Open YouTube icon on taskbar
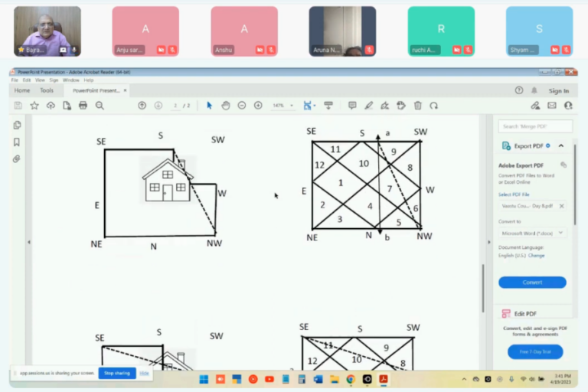 coord(269,379)
